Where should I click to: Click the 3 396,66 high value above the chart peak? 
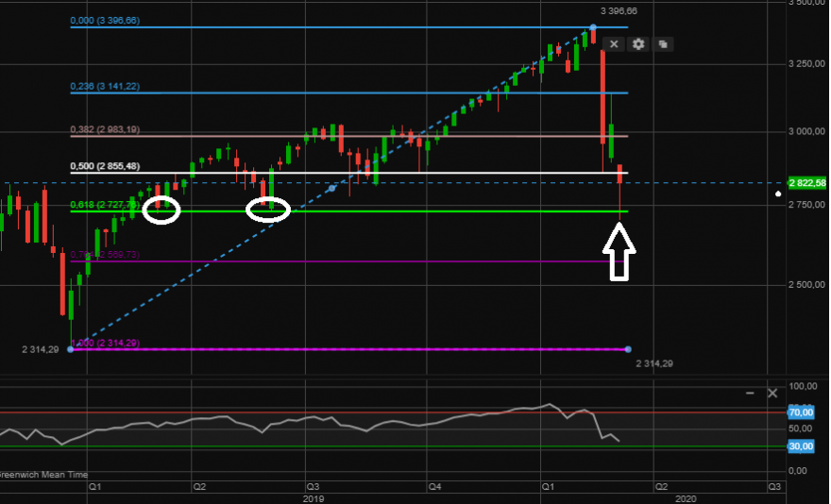point(619,11)
